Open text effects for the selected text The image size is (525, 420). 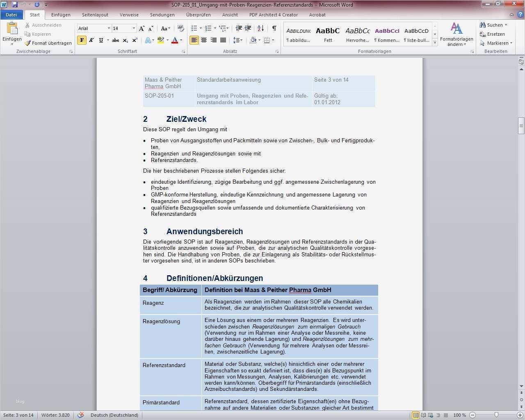148,40
